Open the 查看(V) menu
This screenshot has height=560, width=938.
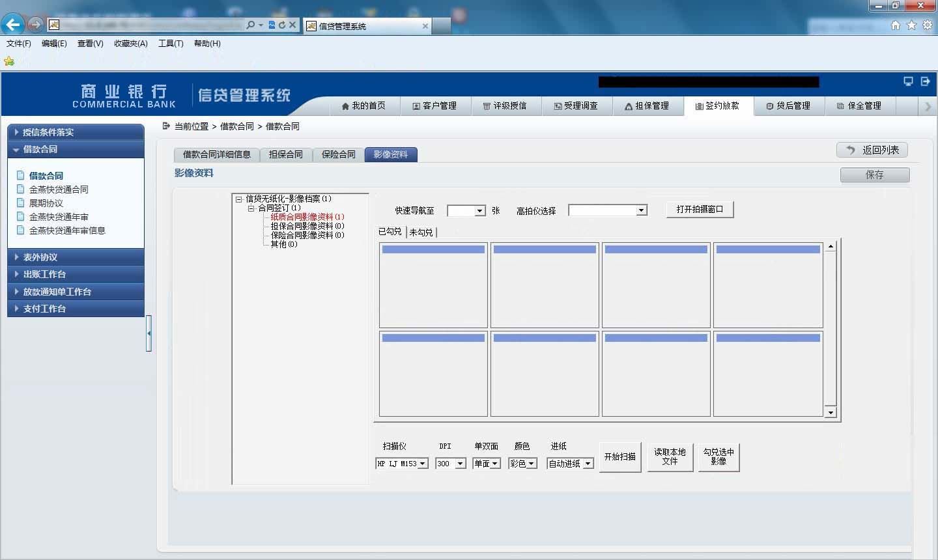(91, 44)
